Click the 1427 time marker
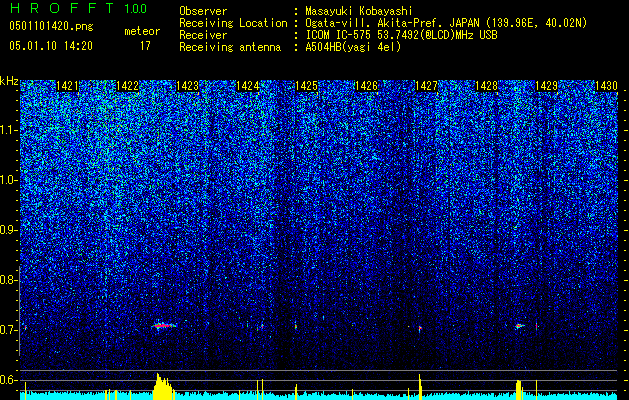This screenshot has width=629, height=400. (426, 86)
